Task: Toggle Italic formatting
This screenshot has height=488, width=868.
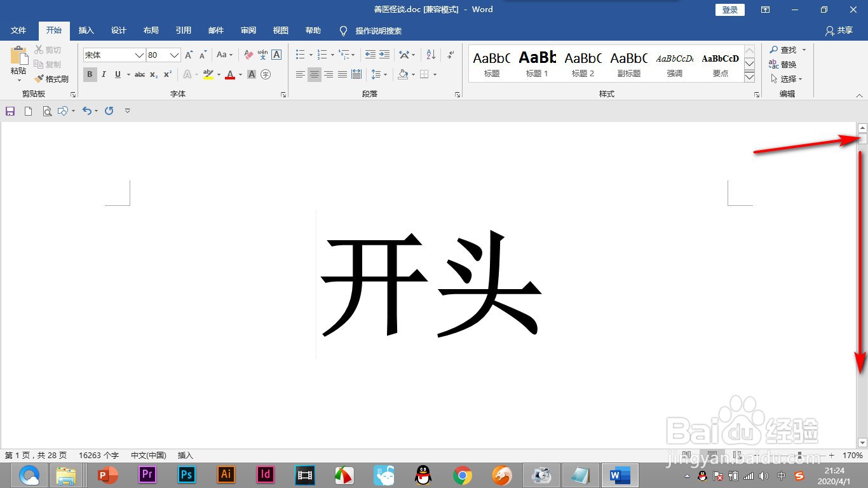Action: click(104, 74)
